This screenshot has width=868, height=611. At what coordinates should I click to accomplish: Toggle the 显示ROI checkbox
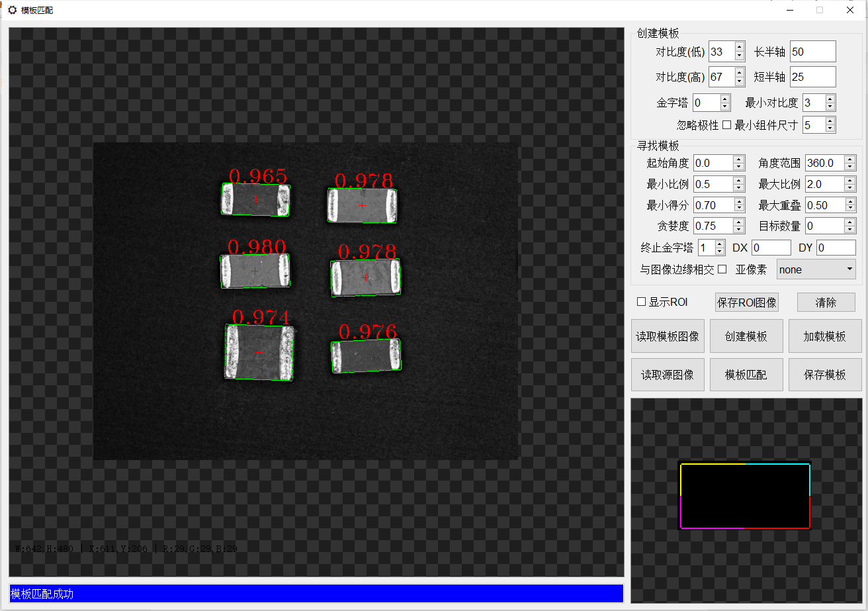(x=641, y=302)
